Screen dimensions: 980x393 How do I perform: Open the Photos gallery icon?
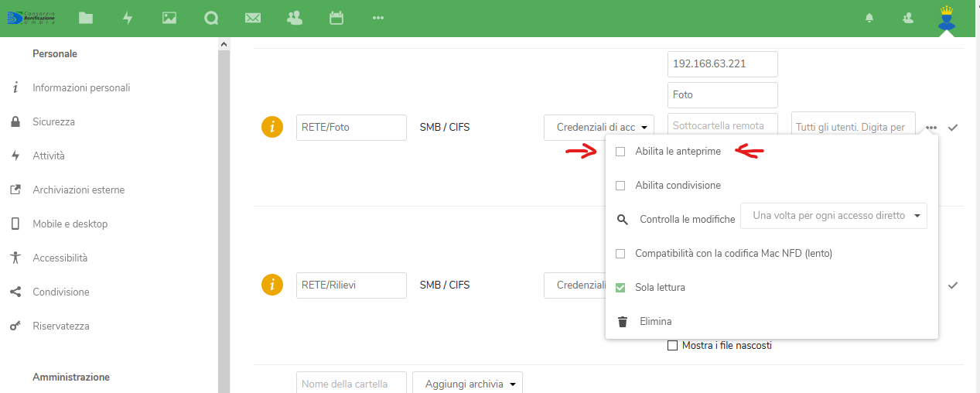(x=169, y=18)
